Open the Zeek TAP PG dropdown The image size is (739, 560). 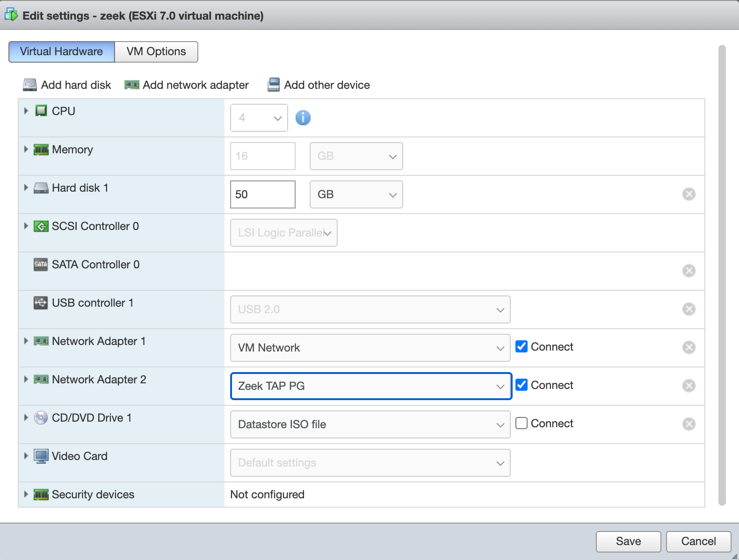371,386
